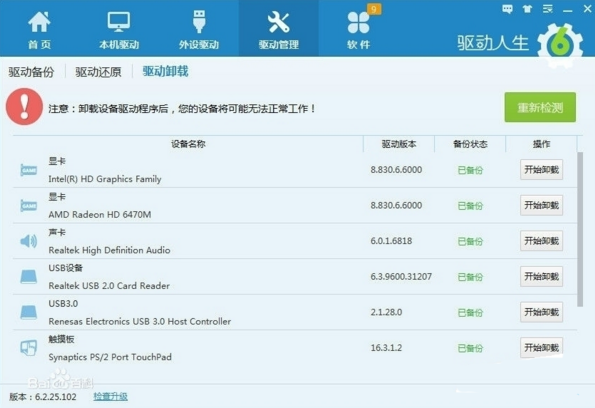Screen dimensions: 595x408
Task: Select the 驱动管理 wrench icon
Action: coord(279,22)
